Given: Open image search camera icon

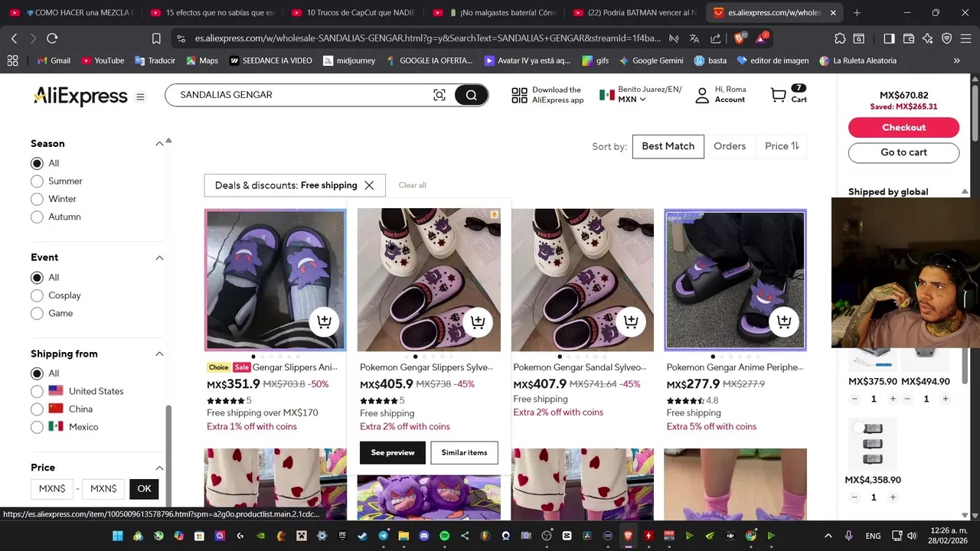Looking at the screenshot, I should pyautogui.click(x=439, y=95).
